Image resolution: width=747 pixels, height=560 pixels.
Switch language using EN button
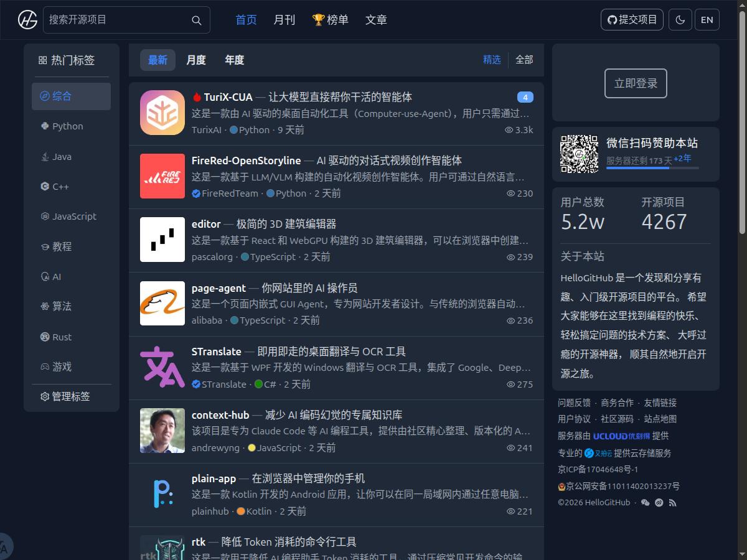[x=707, y=20]
